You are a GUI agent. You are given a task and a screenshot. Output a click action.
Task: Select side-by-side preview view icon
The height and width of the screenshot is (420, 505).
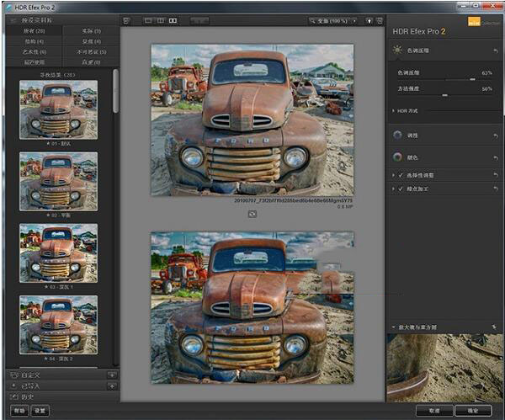point(173,19)
